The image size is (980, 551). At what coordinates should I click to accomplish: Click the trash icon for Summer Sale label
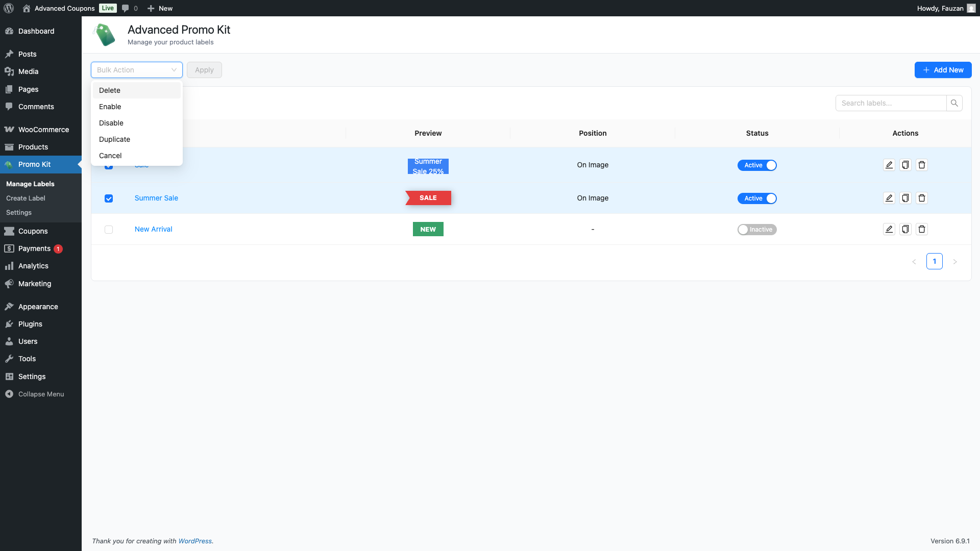(921, 198)
